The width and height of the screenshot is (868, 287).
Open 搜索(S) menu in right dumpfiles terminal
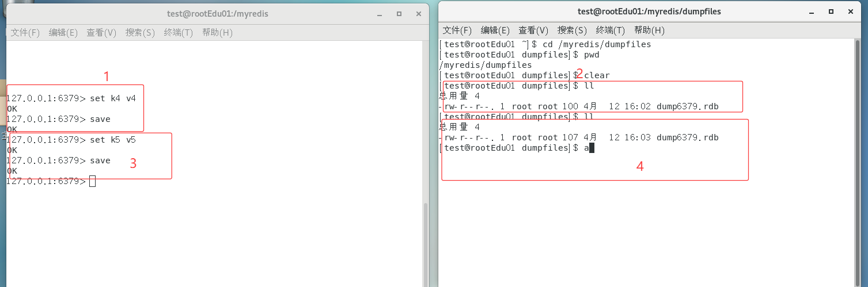(x=572, y=30)
